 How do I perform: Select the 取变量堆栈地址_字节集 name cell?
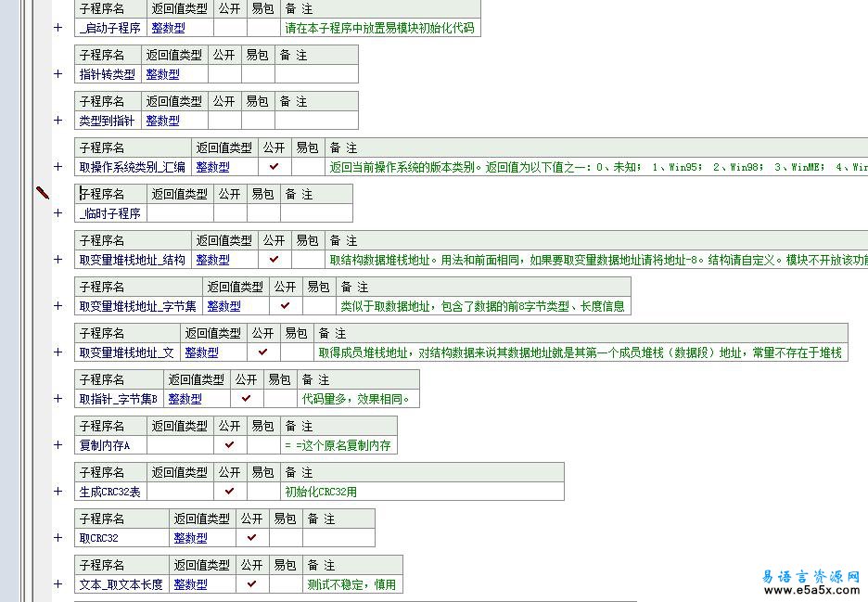tap(138, 306)
